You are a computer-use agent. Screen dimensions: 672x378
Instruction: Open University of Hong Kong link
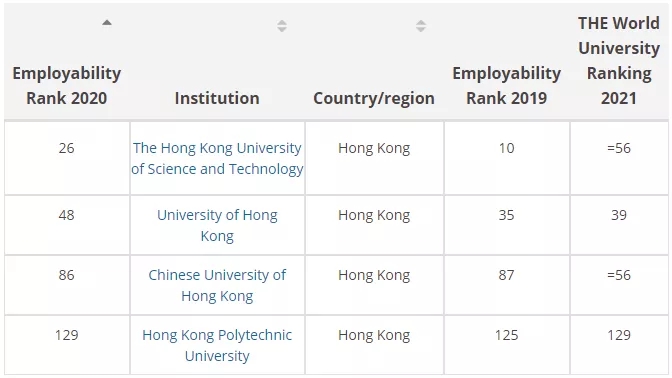pos(217,225)
